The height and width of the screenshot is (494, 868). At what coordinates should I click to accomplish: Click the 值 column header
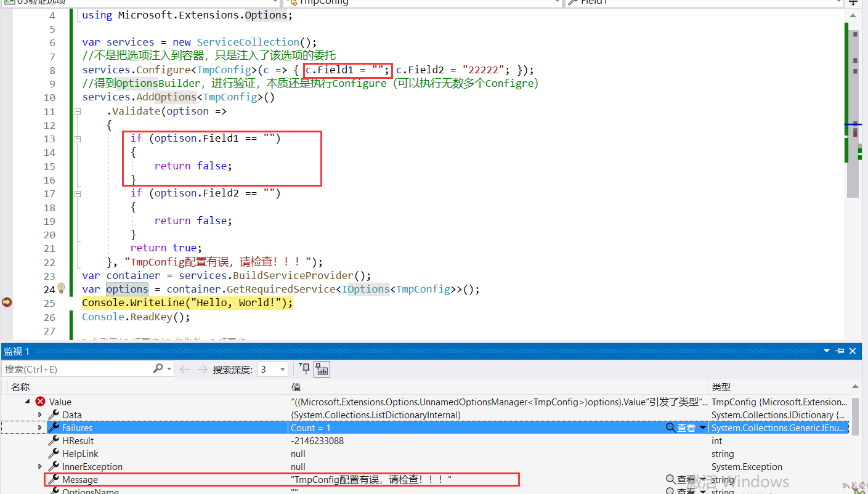click(x=296, y=387)
